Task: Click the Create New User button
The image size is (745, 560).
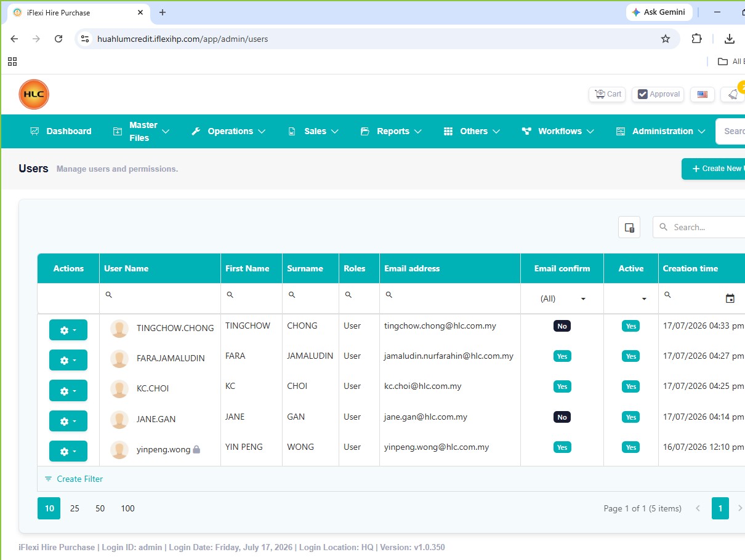Action: [x=714, y=169]
